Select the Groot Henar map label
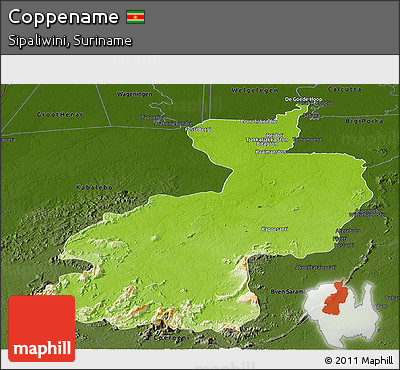The width and height of the screenshot is (400, 370). coord(60,114)
